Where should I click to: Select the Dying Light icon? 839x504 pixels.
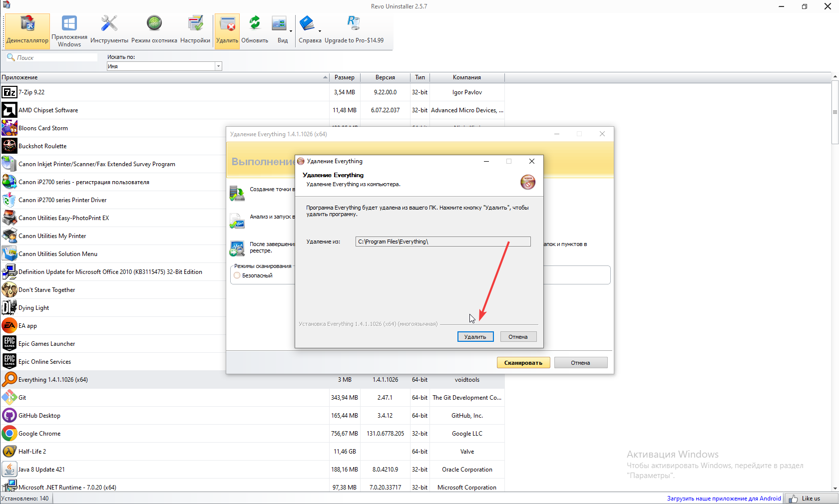(9, 308)
